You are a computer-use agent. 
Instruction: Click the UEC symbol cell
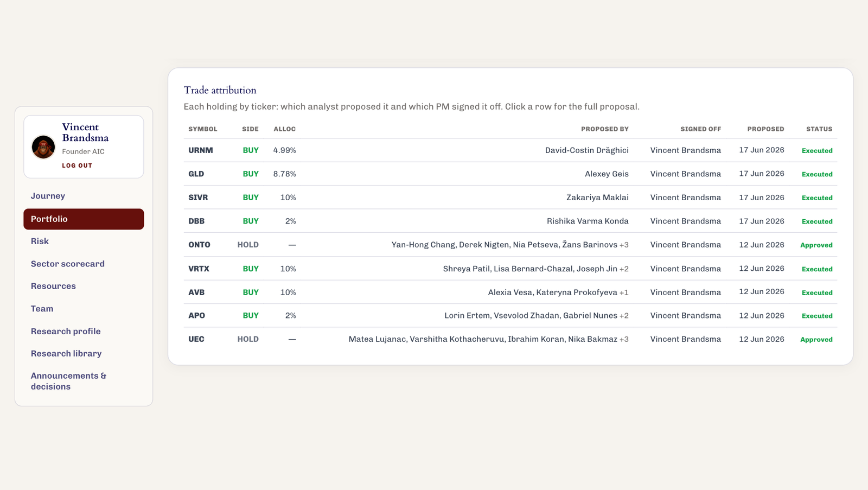click(196, 339)
